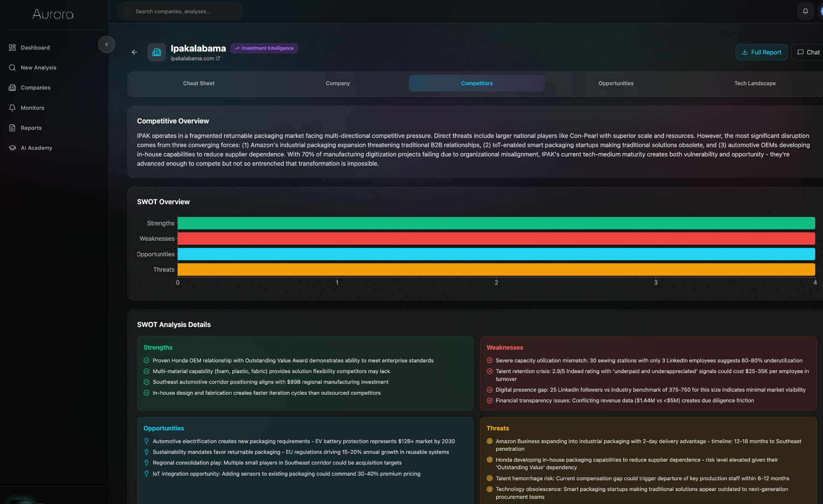Viewport: 823px width, 504px height.
Task: Click the red Weaknesses bar in chart
Action: (496, 239)
